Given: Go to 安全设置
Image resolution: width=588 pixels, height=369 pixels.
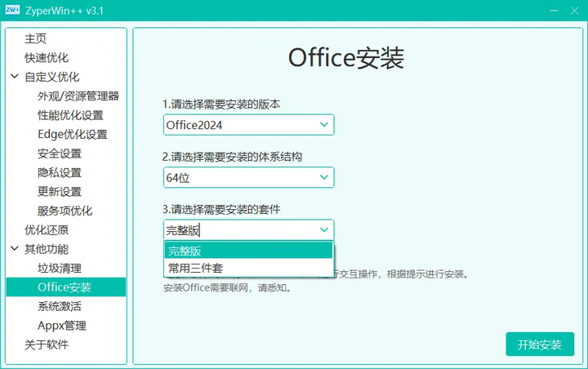Looking at the screenshot, I should pos(60,153).
